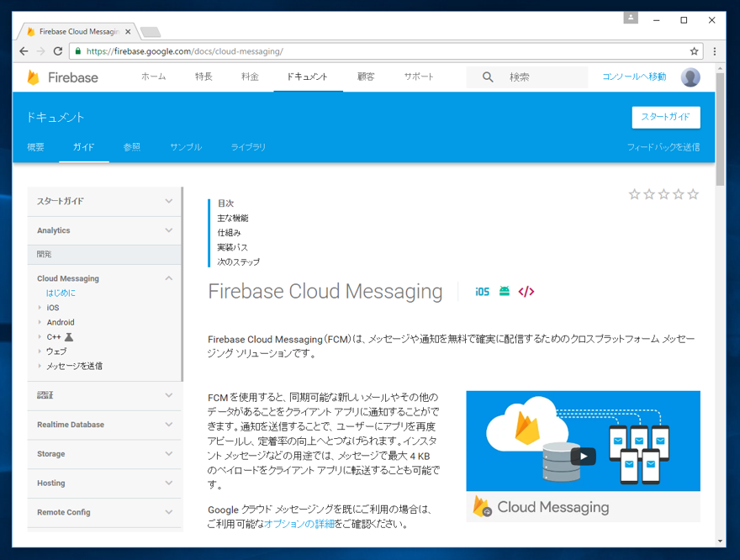Viewport: 740px width, 560px height.
Task: Click the C++ beta flask icon
Action: click(x=69, y=337)
